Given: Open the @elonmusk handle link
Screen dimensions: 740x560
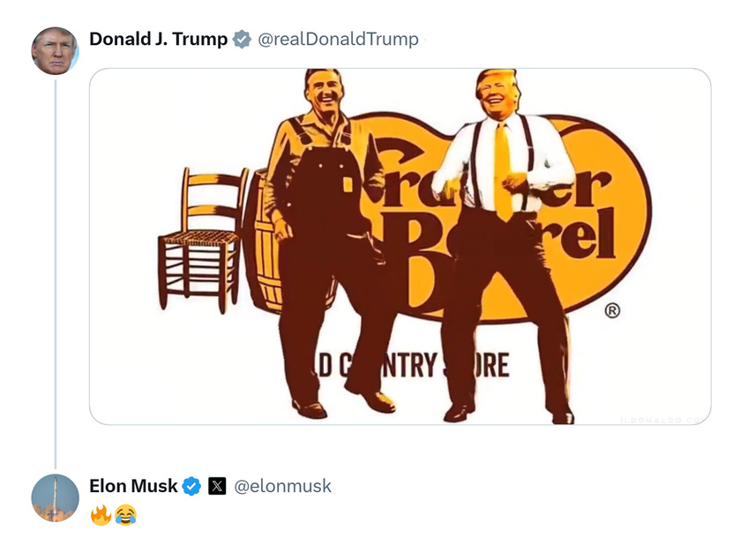Looking at the screenshot, I should 283,486.
